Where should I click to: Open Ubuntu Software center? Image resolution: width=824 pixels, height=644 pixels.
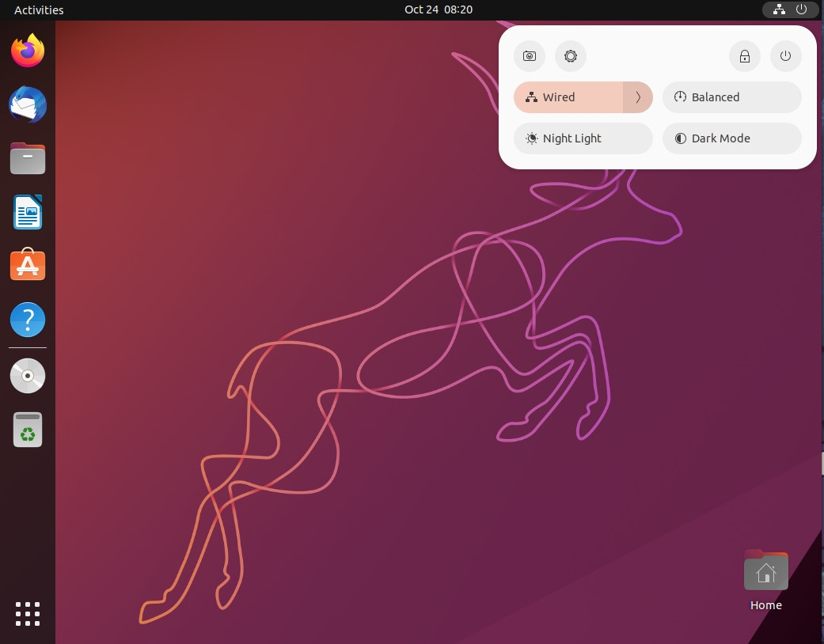click(28, 265)
